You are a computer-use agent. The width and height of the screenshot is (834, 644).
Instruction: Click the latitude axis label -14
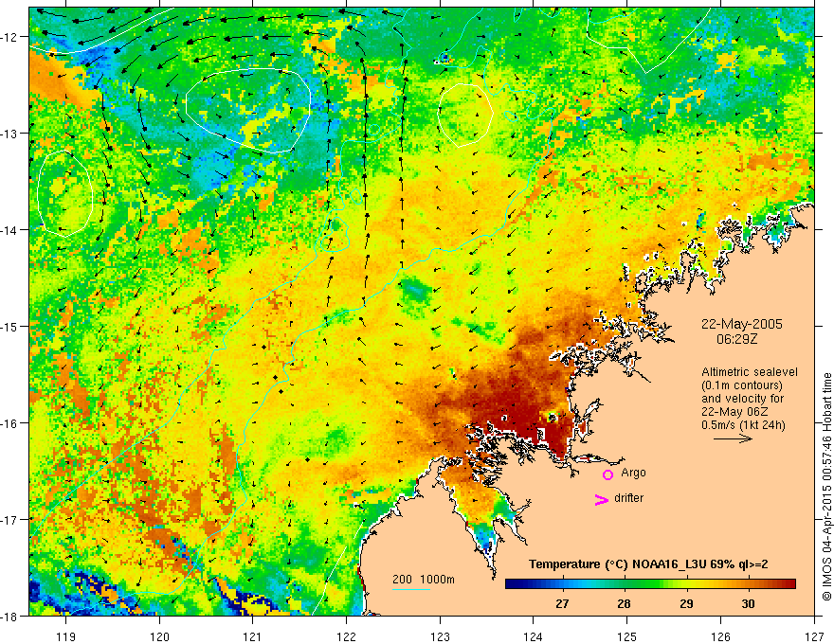click(10, 229)
